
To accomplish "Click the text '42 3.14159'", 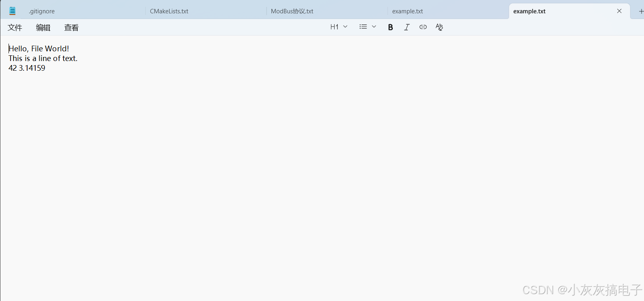I will (x=27, y=68).
